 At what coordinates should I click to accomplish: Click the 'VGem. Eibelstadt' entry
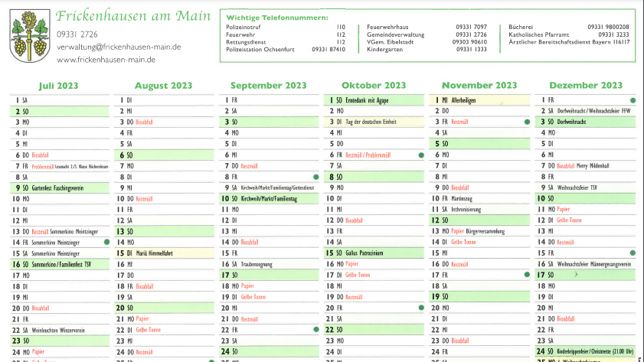pos(390,42)
